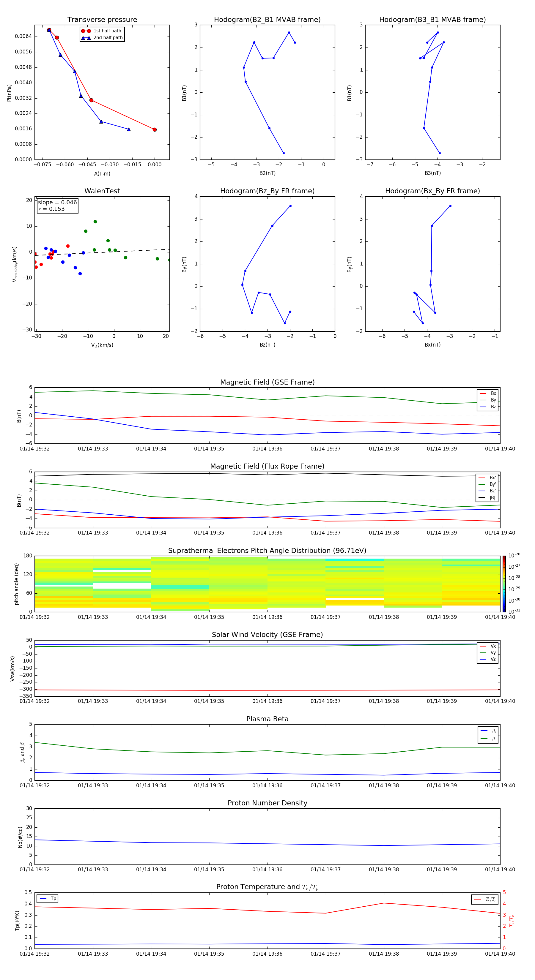Click the 'Proton Number Density' plot title
This screenshot has width=535, height=980.
click(267, 803)
